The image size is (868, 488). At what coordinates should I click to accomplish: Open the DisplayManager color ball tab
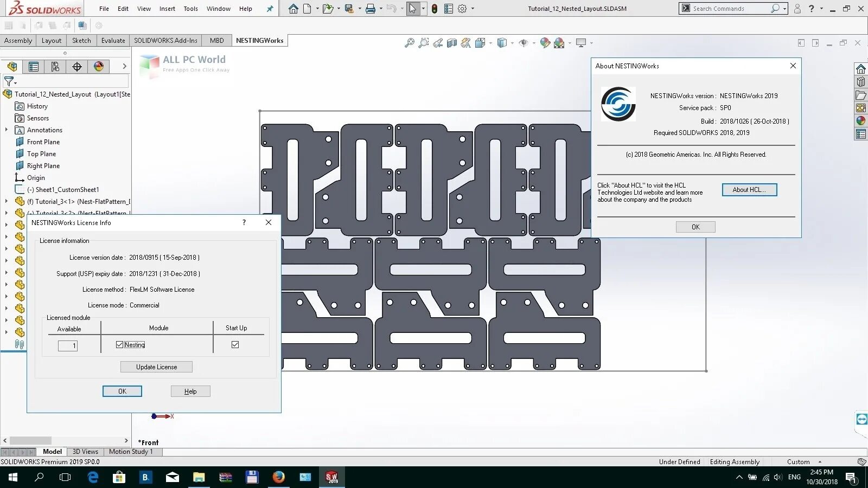tap(99, 67)
